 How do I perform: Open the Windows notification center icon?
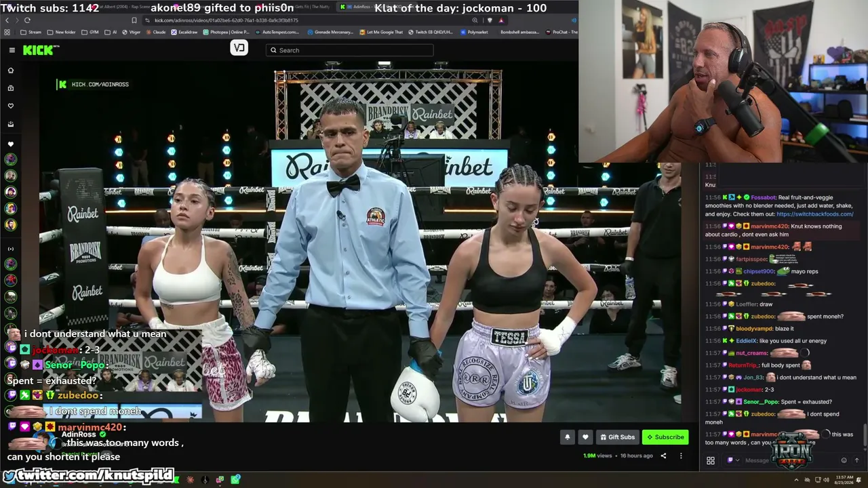click(860, 479)
